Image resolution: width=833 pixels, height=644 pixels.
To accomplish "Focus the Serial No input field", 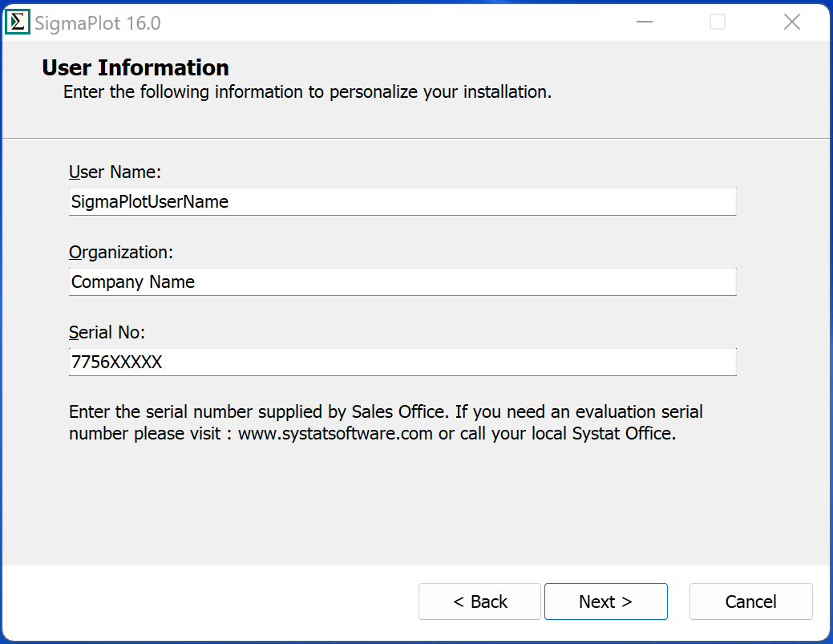I will (402, 362).
